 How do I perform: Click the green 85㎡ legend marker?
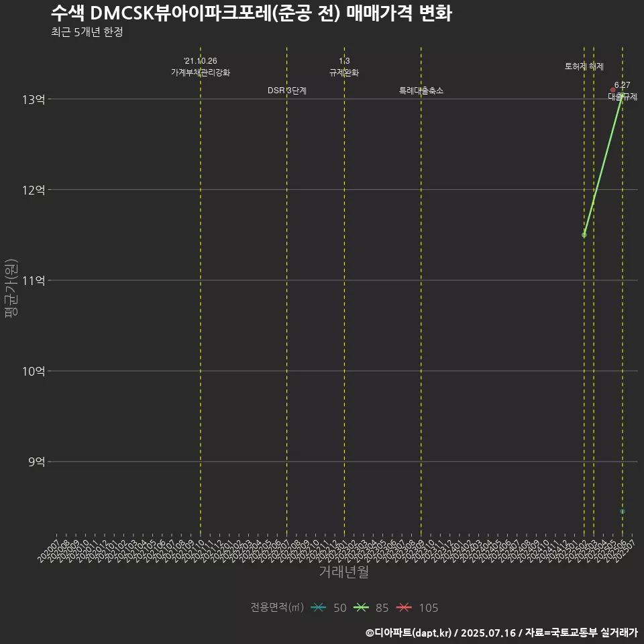tap(361, 608)
